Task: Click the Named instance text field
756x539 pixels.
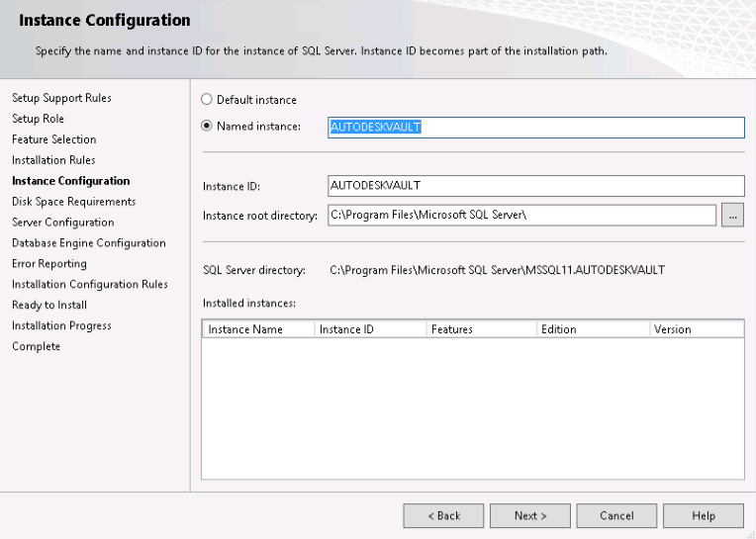Action: 534,127
